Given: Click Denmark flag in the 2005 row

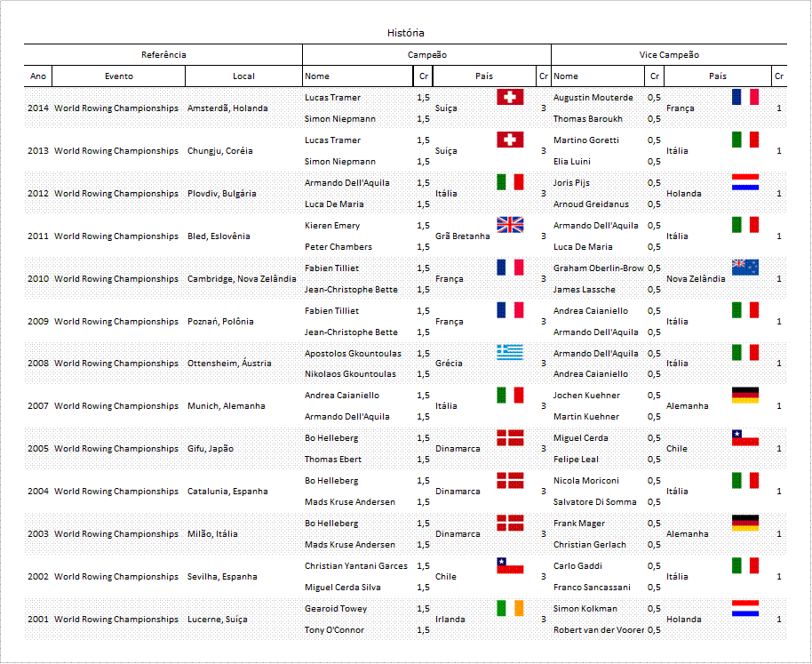Looking at the screenshot, I should click(x=510, y=437).
